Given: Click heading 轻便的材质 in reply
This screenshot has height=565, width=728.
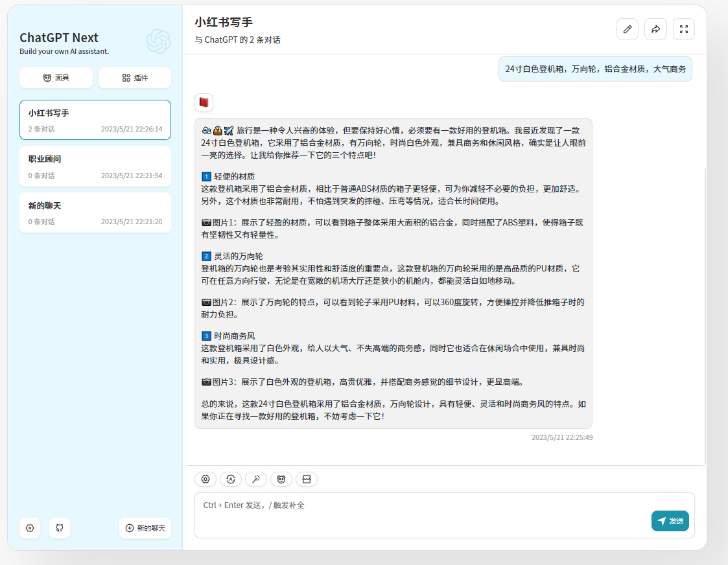Looking at the screenshot, I should [234, 176].
